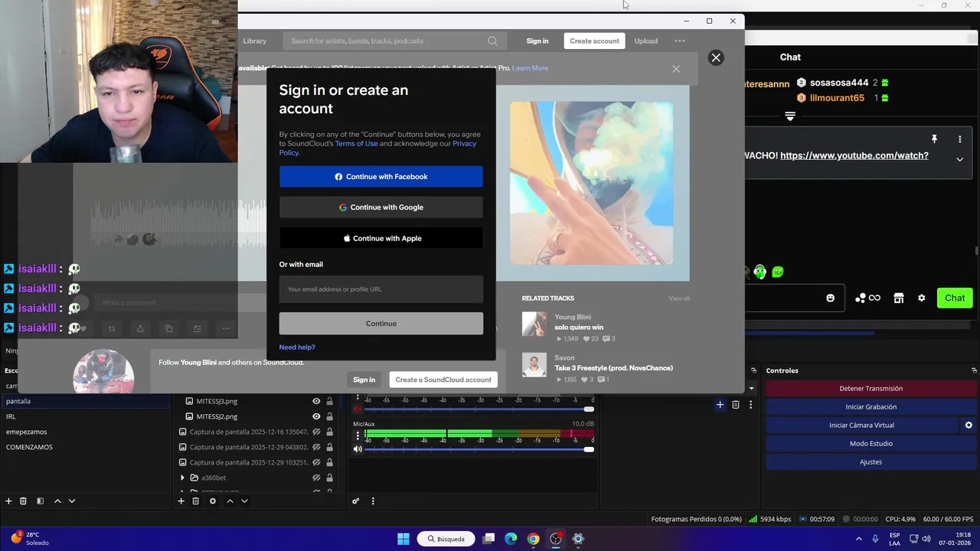Click the plus icon in the transitions panel
Screen dimensions: 980x551
pos(720,405)
